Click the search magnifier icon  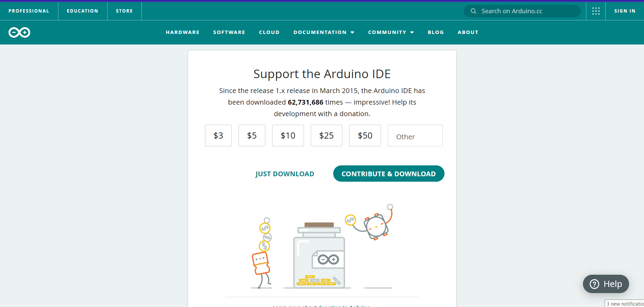[x=473, y=11]
